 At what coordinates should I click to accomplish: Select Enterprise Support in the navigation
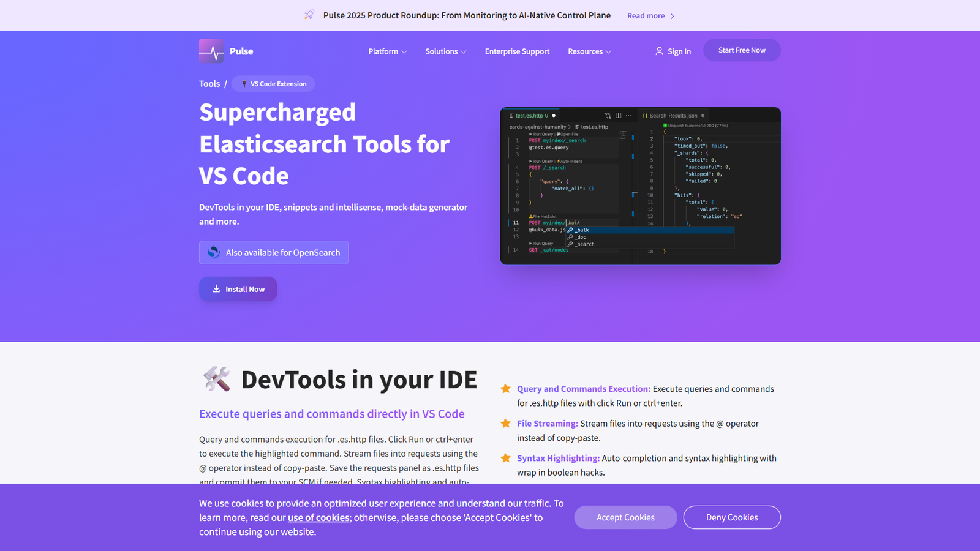tap(516, 51)
